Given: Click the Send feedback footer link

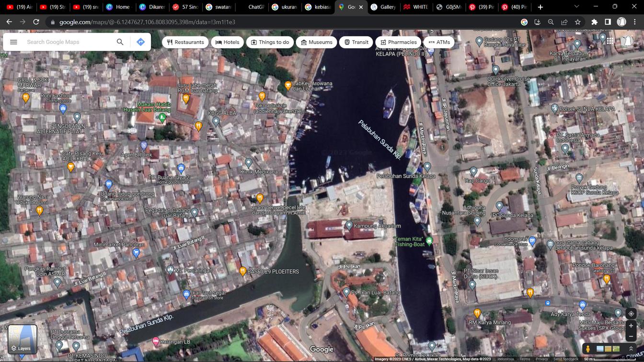Looking at the screenshot, I should click(566, 359).
